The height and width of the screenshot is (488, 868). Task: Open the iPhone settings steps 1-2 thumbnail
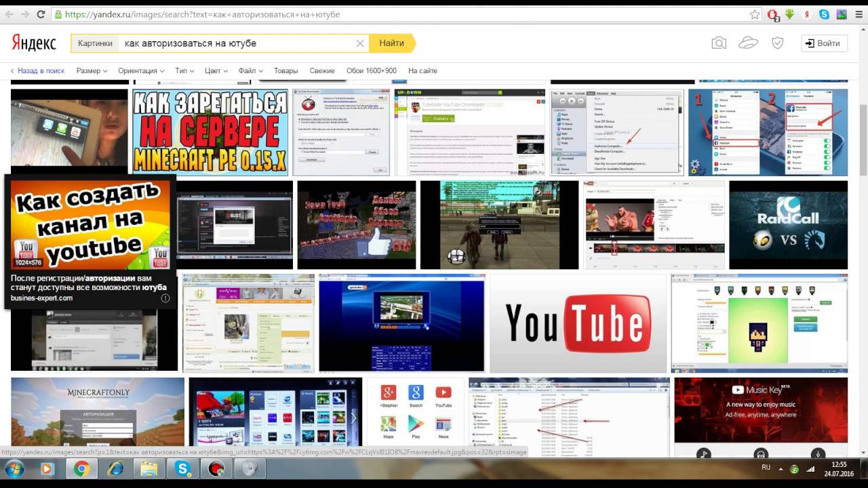pyautogui.click(x=768, y=132)
